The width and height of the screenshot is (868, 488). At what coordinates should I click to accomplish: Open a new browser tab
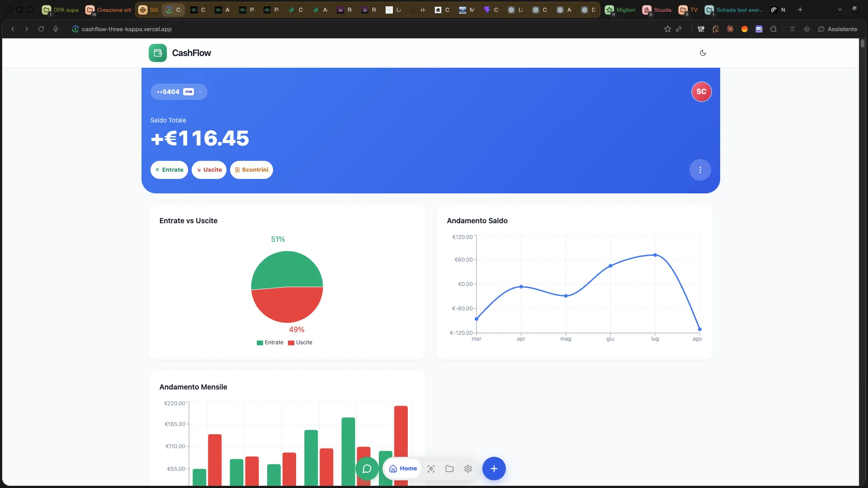pyautogui.click(x=800, y=9)
